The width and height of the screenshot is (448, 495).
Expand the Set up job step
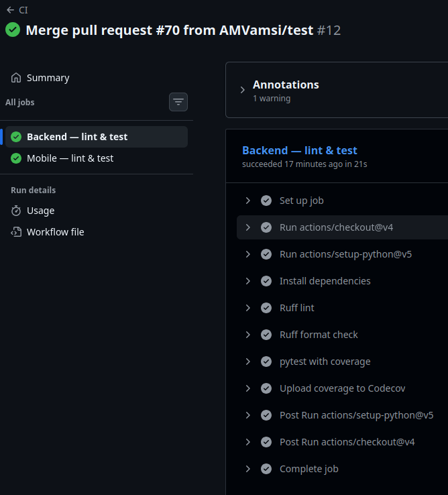248,201
